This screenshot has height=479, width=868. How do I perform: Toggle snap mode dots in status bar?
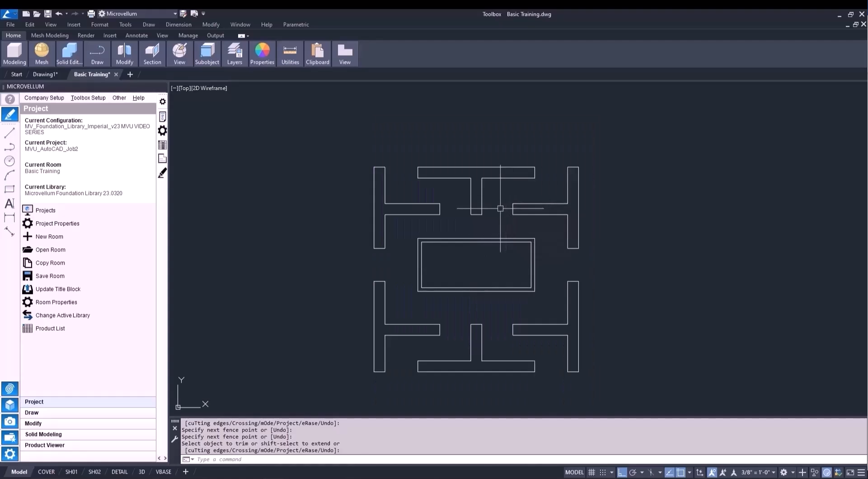pyautogui.click(x=603, y=472)
